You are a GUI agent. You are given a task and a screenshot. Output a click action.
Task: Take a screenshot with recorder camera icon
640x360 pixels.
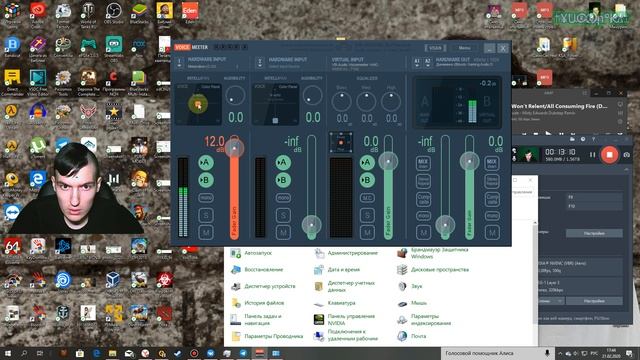click(627, 155)
